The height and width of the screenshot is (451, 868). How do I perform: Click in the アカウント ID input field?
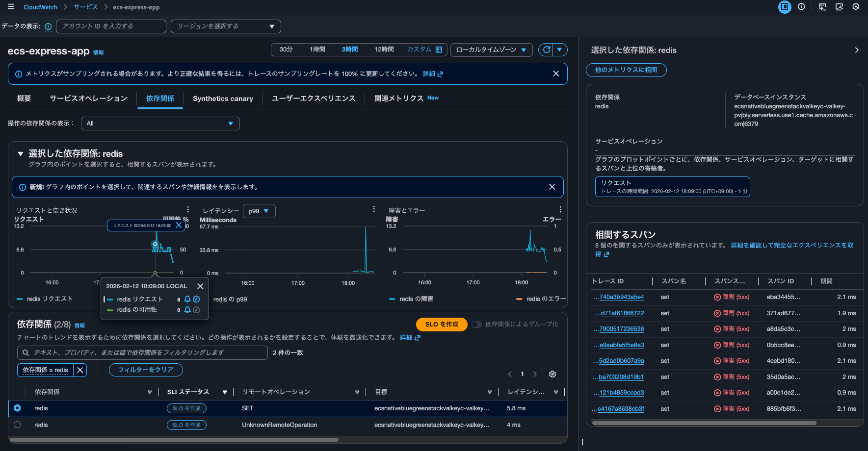click(x=111, y=26)
